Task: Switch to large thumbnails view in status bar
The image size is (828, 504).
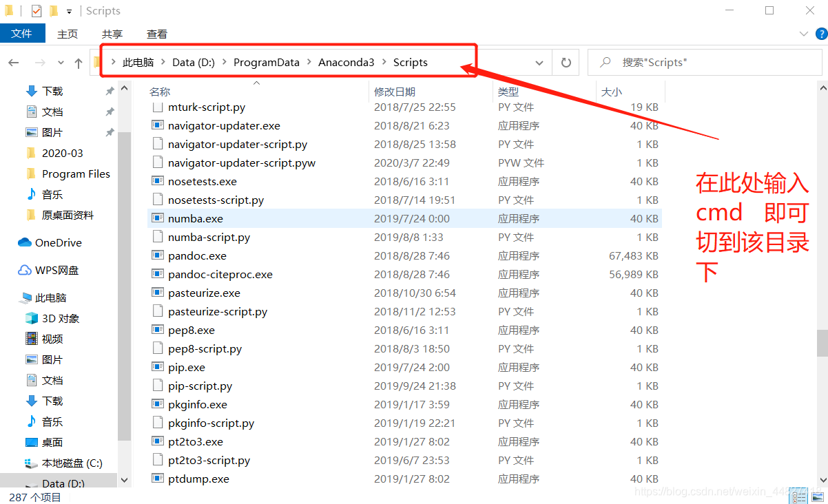Action: click(816, 495)
